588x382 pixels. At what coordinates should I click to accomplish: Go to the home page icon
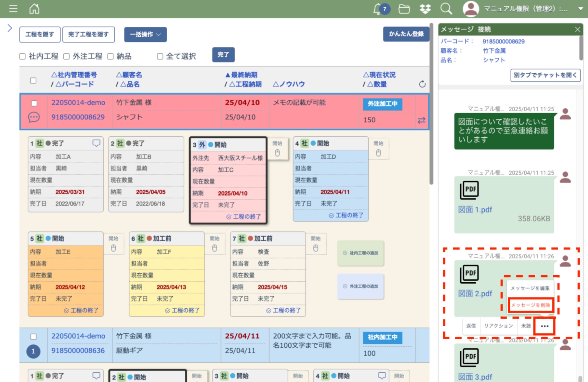pyautogui.click(x=34, y=9)
